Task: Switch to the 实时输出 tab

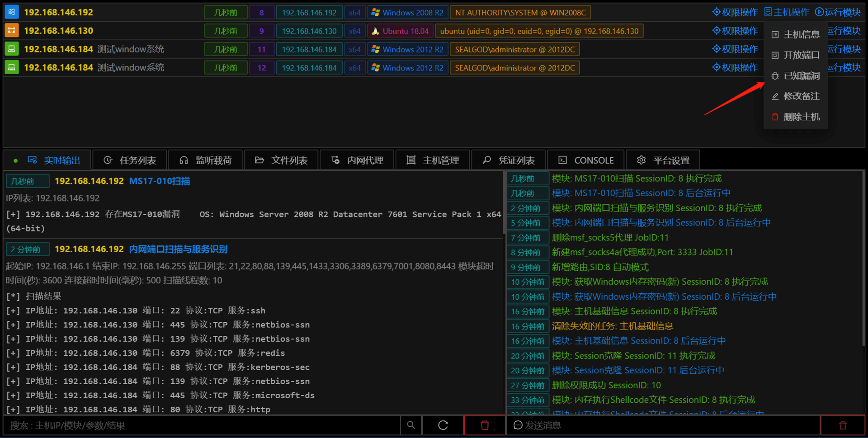Action: click(x=47, y=160)
